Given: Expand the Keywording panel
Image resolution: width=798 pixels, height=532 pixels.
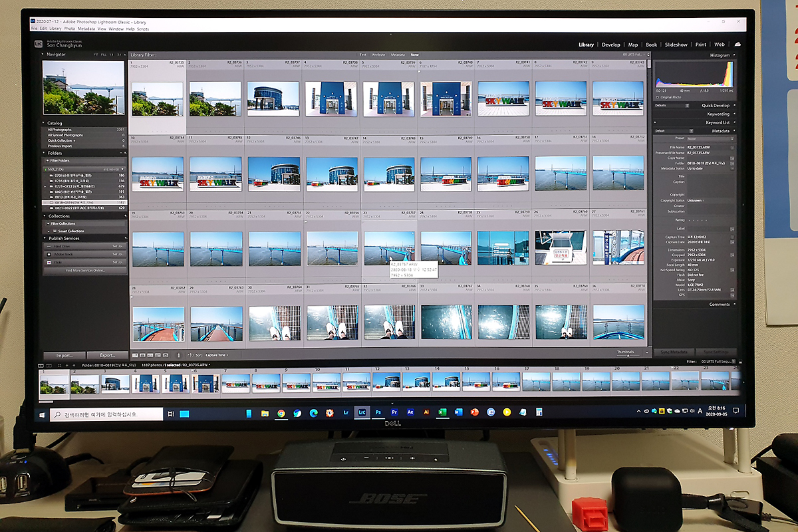Looking at the screenshot, I should tap(733, 114).
